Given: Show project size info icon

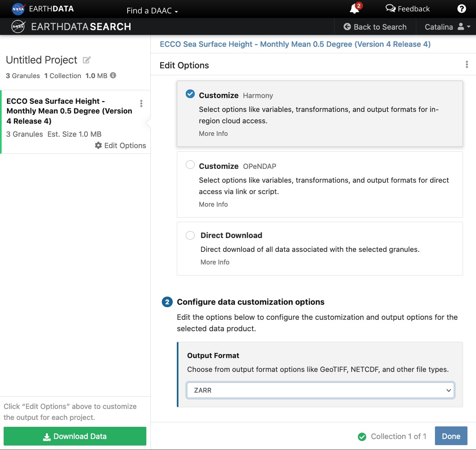Looking at the screenshot, I should click(113, 75).
